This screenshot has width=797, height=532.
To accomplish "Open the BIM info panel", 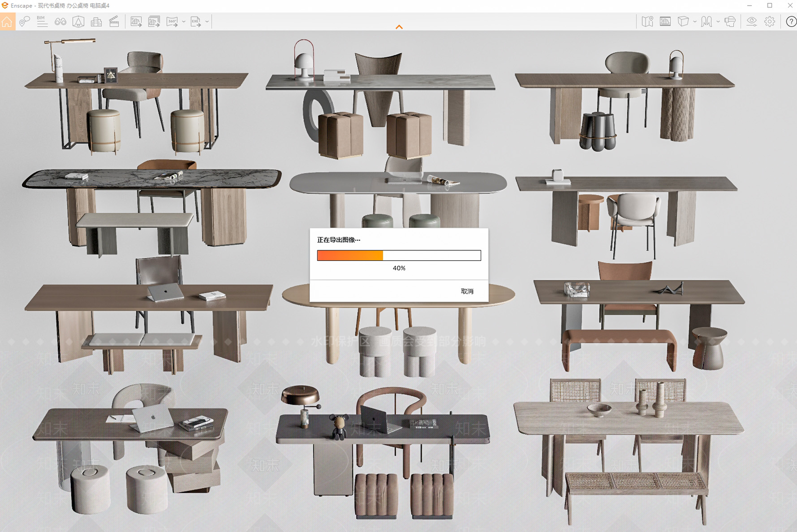I will [42, 21].
